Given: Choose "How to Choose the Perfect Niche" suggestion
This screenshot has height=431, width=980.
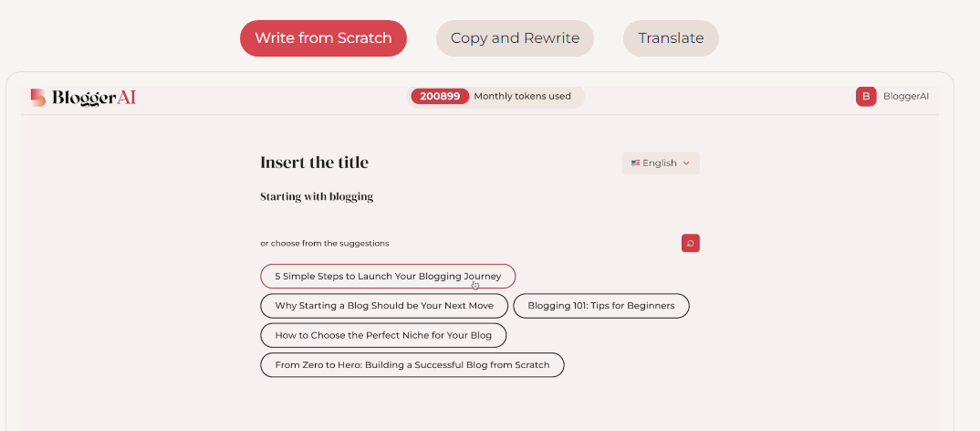Looking at the screenshot, I should pos(383,335).
